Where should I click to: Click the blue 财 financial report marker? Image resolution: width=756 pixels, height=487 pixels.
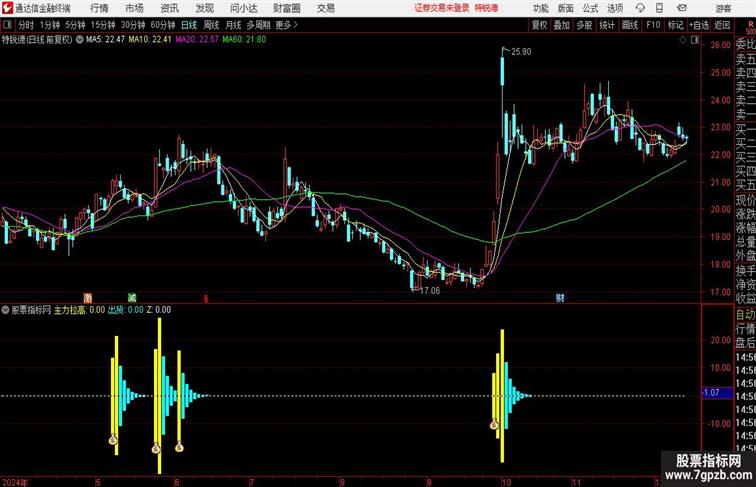coord(560,298)
